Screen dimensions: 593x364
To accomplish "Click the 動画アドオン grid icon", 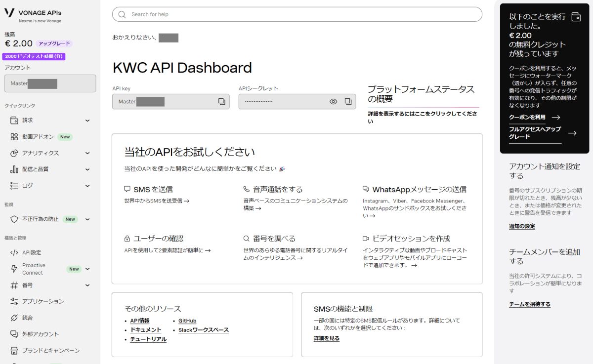I will coord(14,137).
